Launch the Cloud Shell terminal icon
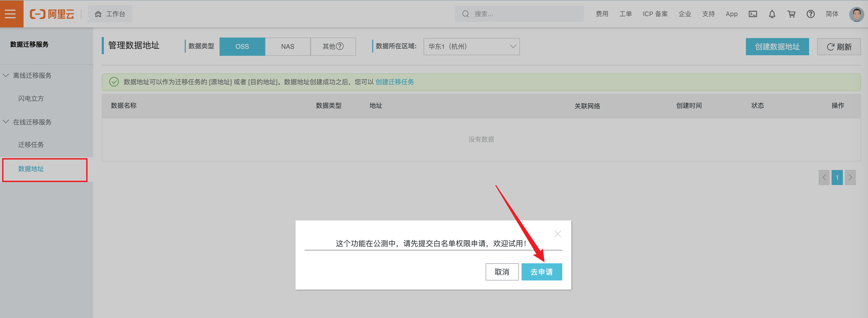 tap(753, 14)
